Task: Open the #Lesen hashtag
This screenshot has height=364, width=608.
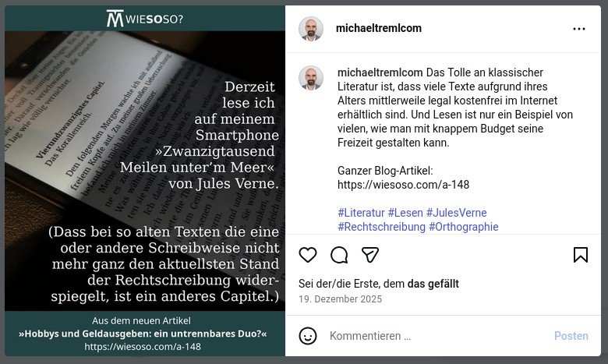Action: point(405,213)
